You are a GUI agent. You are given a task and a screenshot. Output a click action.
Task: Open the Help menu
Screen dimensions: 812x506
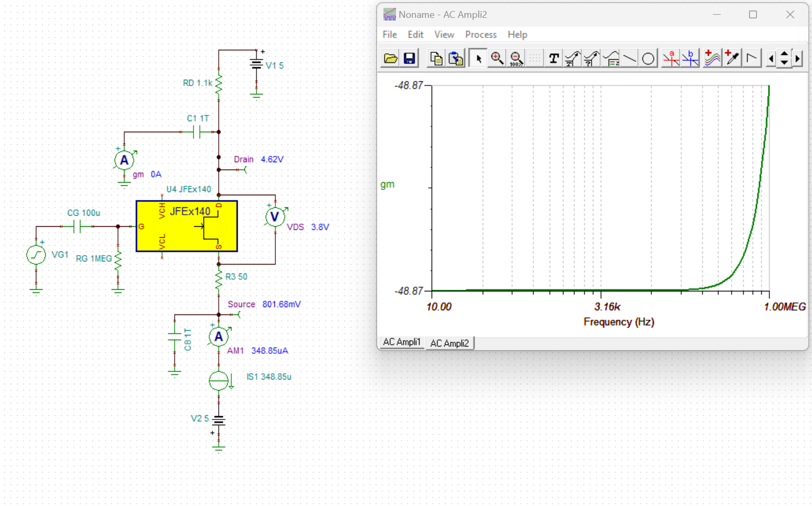517,35
